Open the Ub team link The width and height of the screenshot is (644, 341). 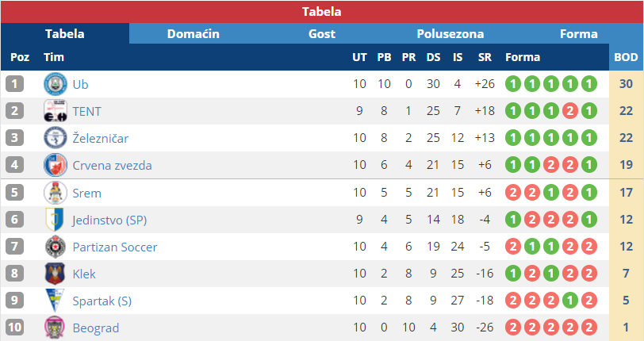[x=80, y=84]
